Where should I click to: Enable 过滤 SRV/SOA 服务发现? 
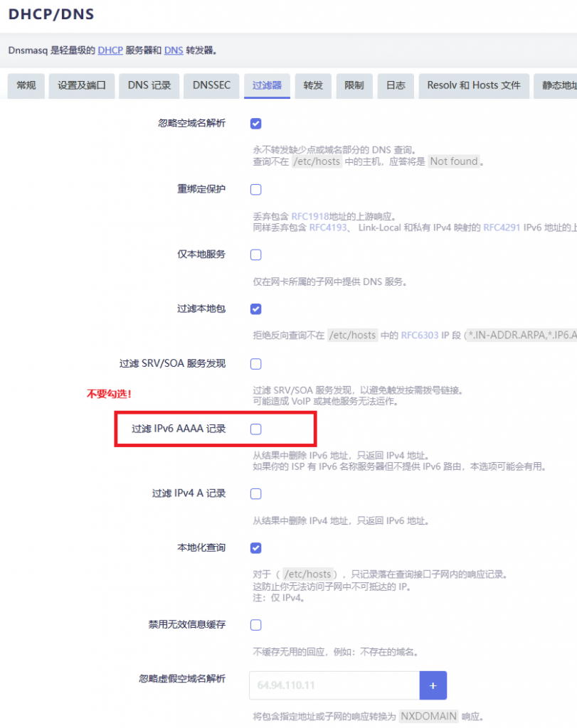[255, 363]
